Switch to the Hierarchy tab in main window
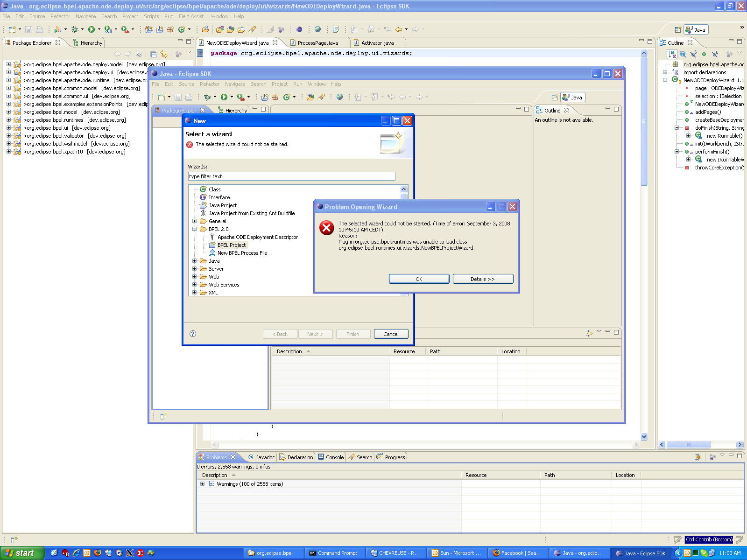 (88, 43)
